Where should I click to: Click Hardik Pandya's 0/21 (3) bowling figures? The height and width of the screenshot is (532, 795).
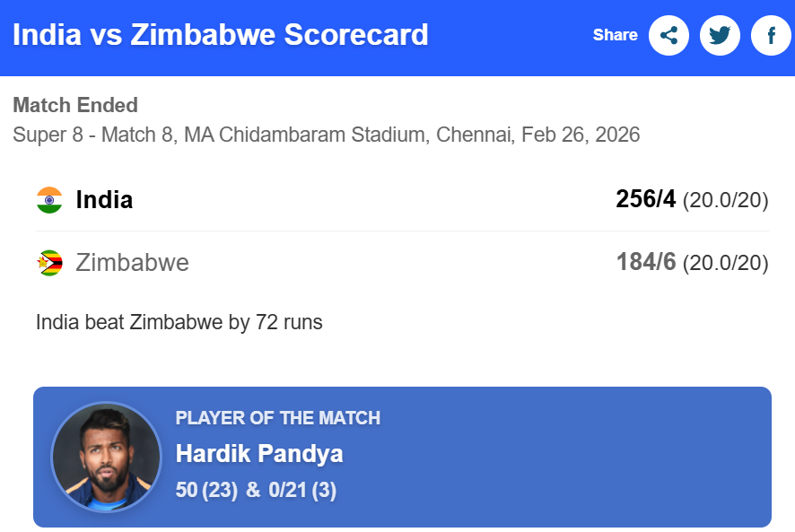point(302,490)
